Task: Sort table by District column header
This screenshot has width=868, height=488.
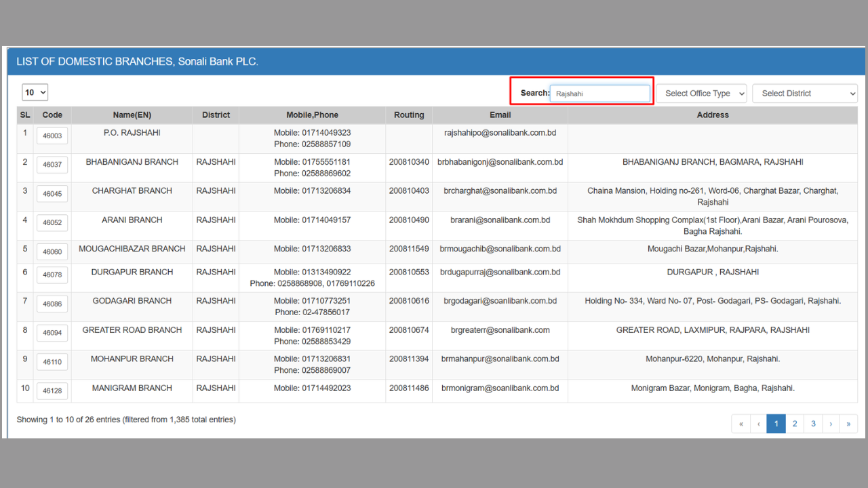Action: click(x=216, y=115)
